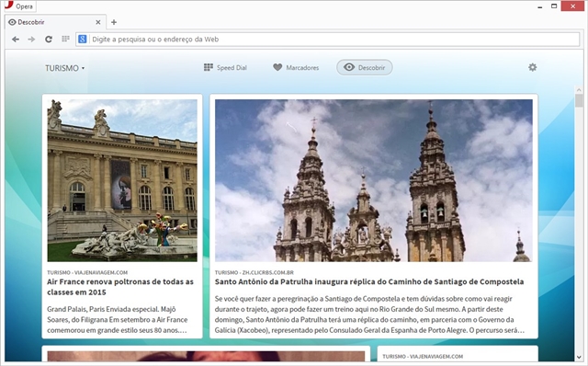Open Discover settings gear
The image size is (588, 366).
click(x=533, y=67)
